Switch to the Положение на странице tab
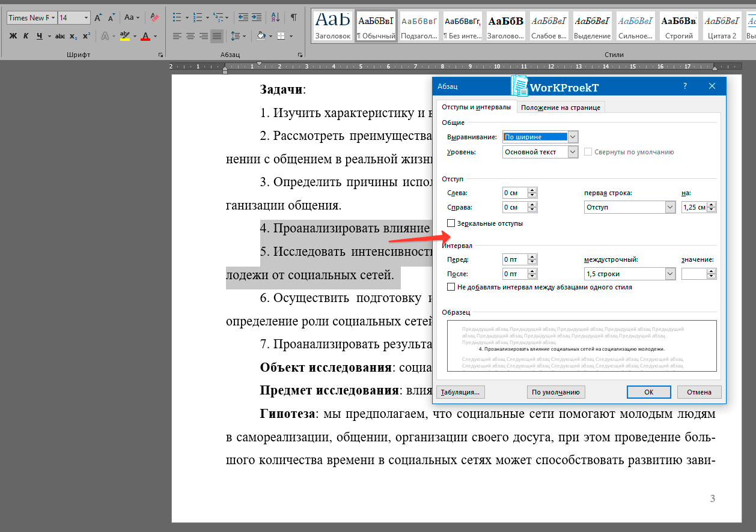Image resolution: width=756 pixels, height=532 pixels. pyautogui.click(x=561, y=107)
